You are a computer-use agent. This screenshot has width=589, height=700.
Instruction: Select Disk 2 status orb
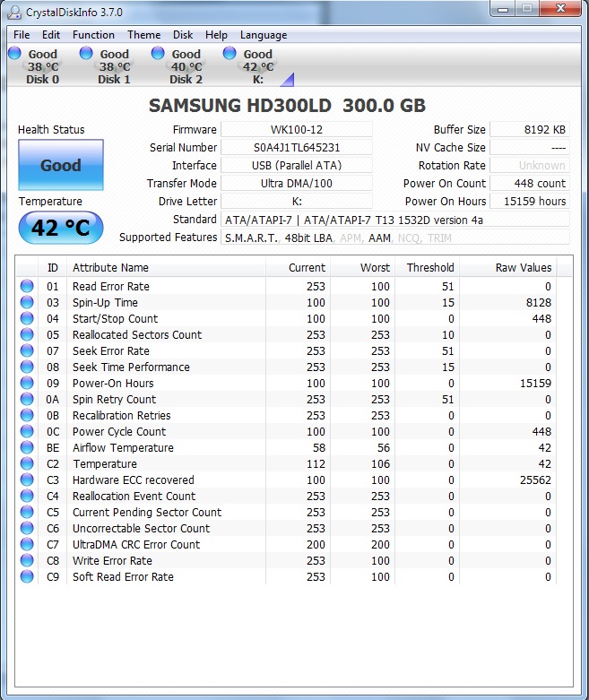158,53
